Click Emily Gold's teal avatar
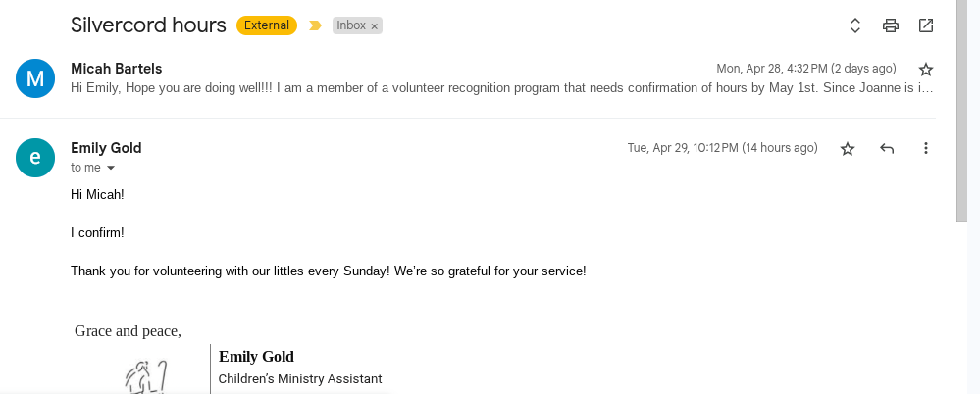Viewport: 980px width, 394px height. coord(35,158)
